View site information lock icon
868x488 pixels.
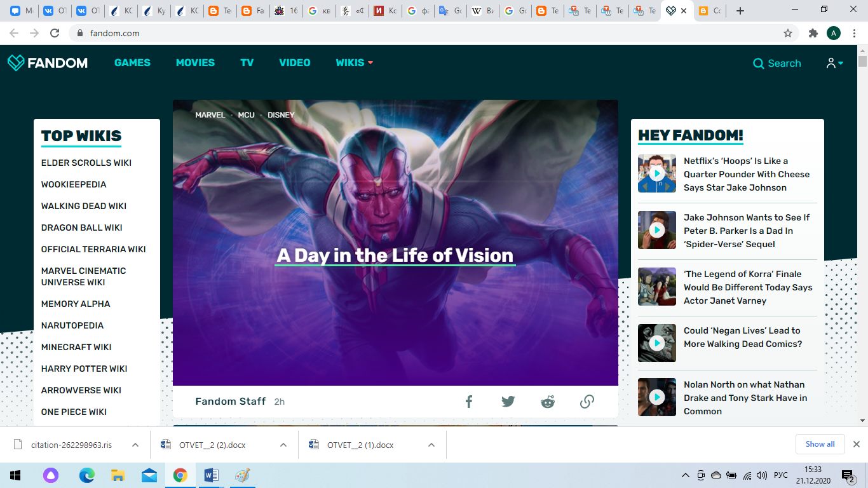tap(80, 33)
